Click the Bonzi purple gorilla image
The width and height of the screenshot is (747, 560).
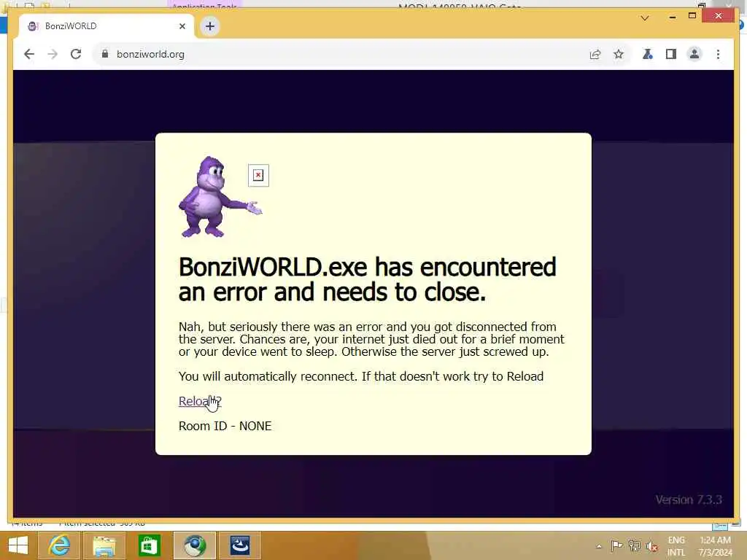pyautogui.click(x=220, y=197)
